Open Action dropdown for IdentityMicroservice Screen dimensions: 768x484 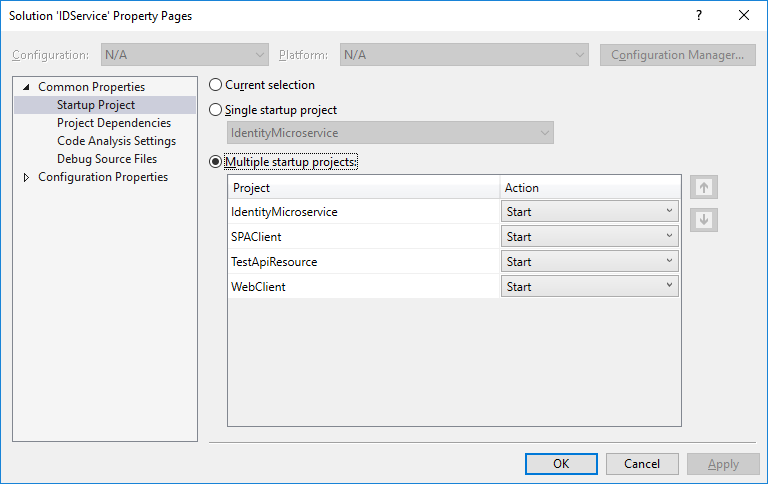point(589,212)
